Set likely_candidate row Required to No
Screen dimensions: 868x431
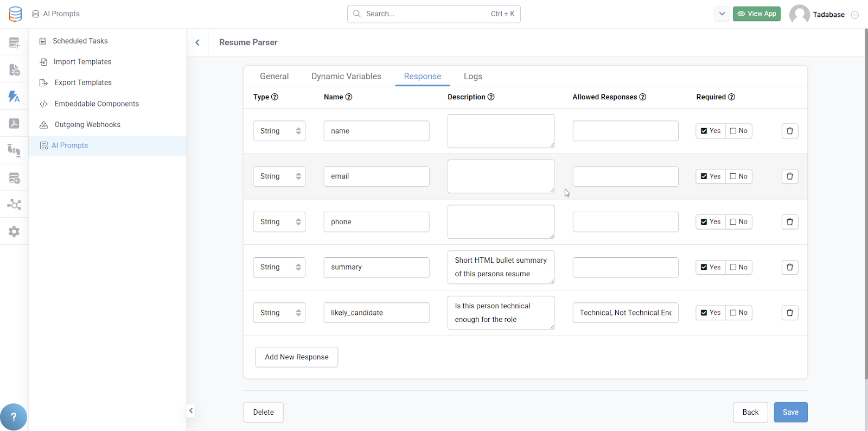click(x=738, y=313)
